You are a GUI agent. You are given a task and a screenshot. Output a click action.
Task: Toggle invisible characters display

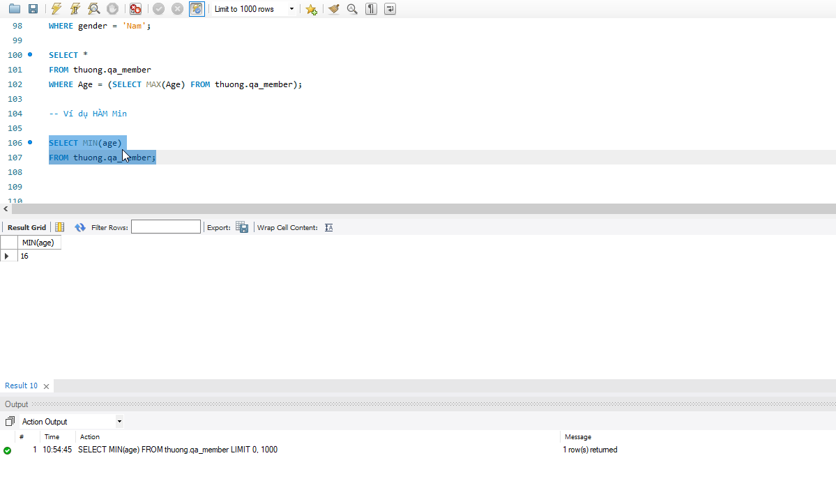click(x=371, y=8)
